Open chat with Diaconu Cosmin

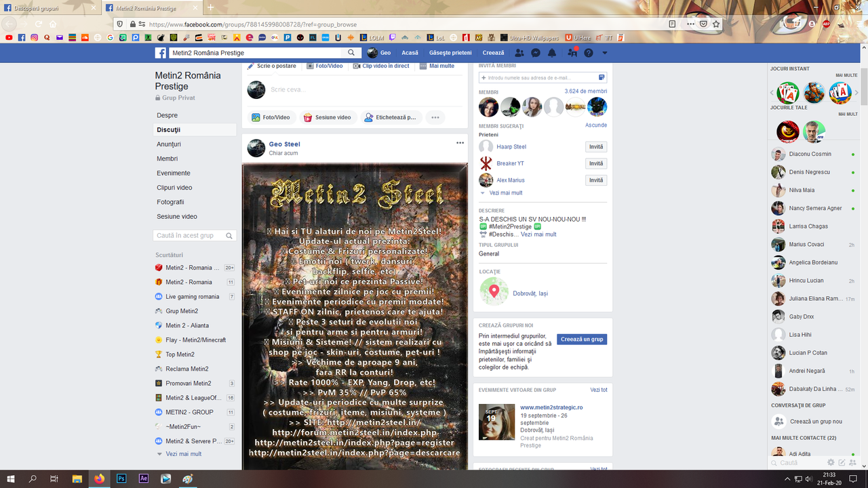(813, 154)
